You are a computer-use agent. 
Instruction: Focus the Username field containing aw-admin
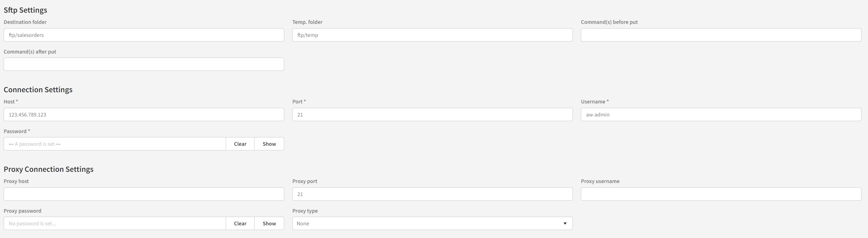tap(721, 115)
